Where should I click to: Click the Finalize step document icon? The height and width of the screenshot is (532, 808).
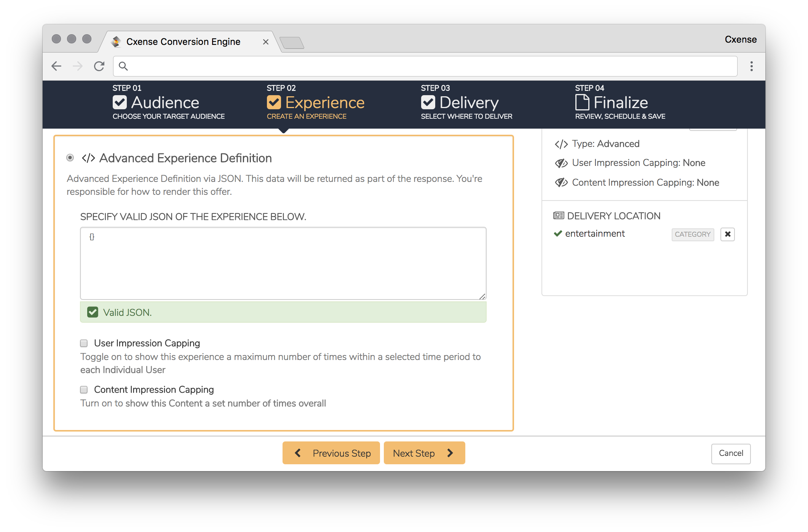(x=582, y=102)
